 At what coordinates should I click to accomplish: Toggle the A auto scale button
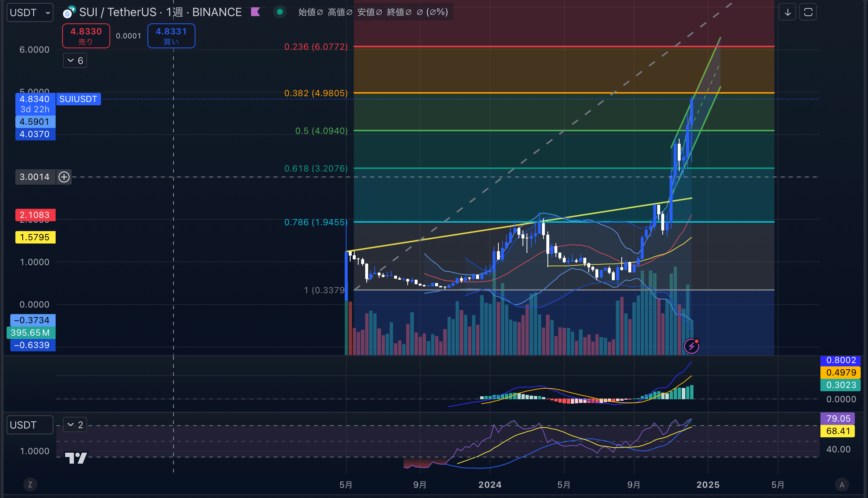pos(842,485)
